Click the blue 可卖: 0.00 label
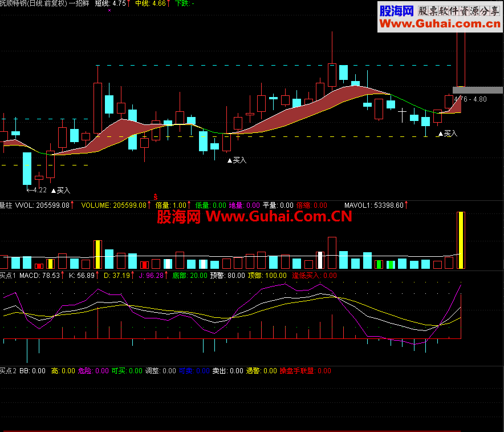The image size is (504, 432). pyautogui.click(x=194, y=371)
